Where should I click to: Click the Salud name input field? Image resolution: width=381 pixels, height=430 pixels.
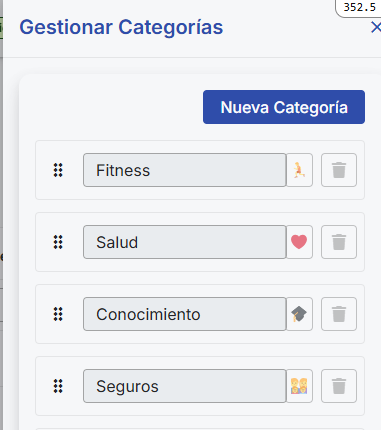[x=185, y=242]
